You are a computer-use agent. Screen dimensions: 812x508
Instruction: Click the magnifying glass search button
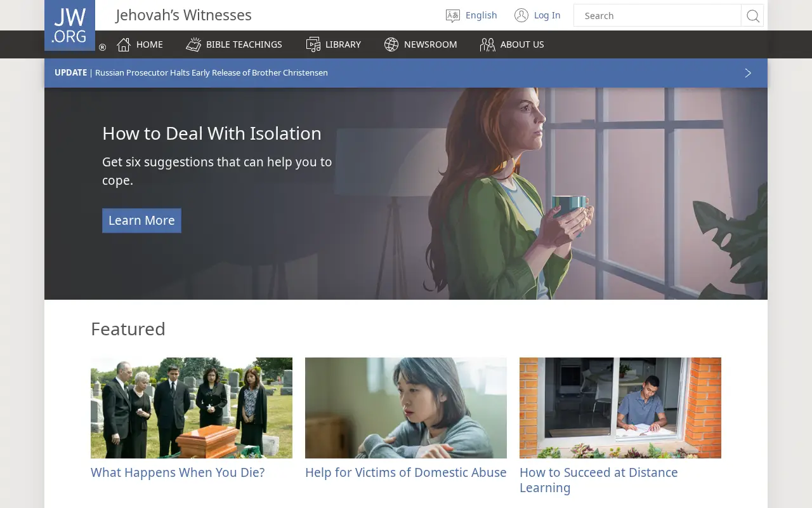click(x=752, y=16)
